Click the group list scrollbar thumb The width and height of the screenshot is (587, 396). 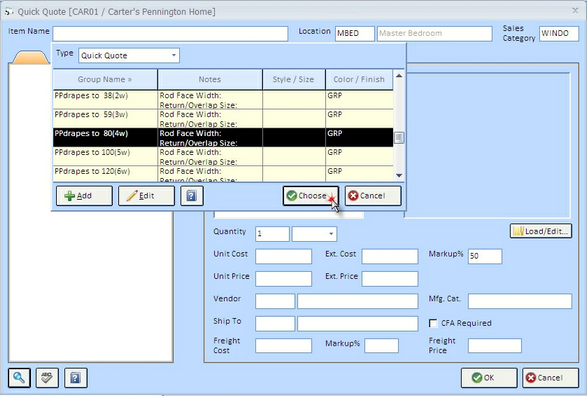pyautogui.click(x=399, y=138)
